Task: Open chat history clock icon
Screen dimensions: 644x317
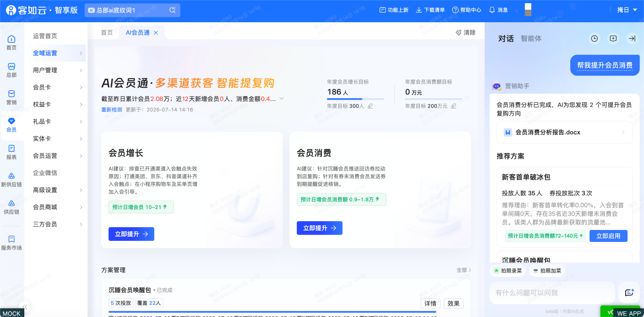Action: coord(594,39)
